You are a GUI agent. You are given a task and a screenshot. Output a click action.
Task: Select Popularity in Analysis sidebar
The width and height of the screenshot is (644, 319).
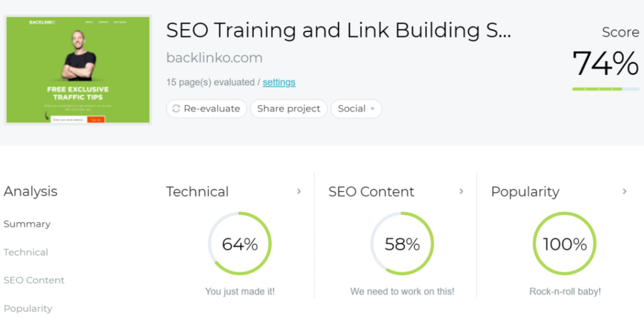click(x=28, y=308)
